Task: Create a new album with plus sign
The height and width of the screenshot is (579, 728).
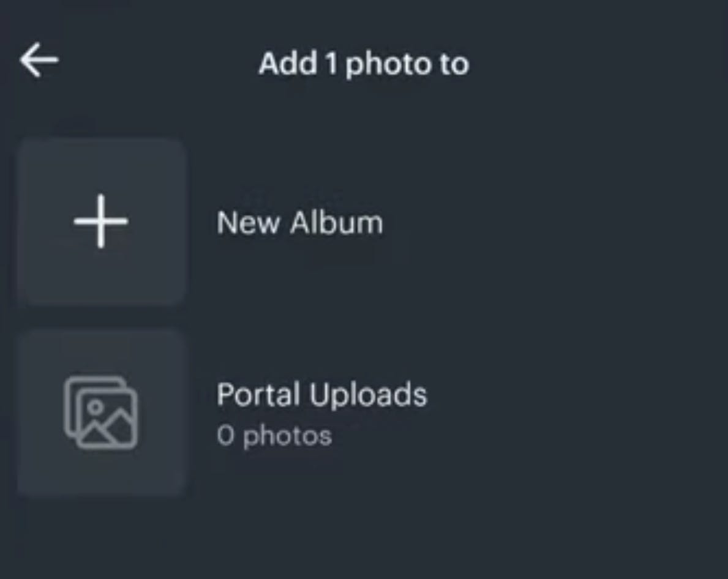Action: point(101,222)
